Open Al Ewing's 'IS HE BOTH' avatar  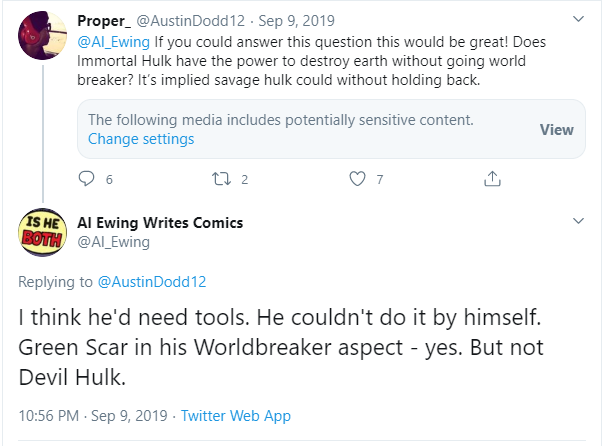pos(42,232)
